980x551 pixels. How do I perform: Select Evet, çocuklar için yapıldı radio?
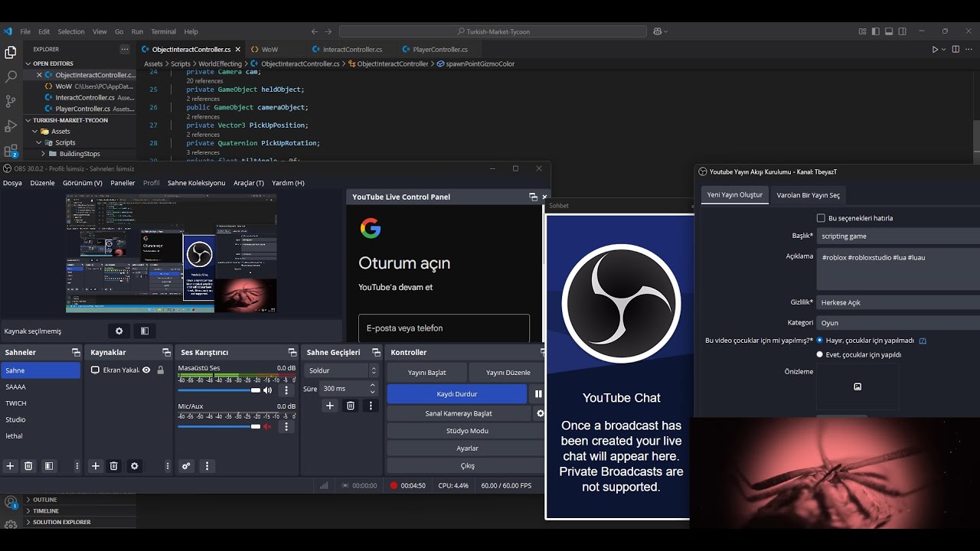(820, 354)
